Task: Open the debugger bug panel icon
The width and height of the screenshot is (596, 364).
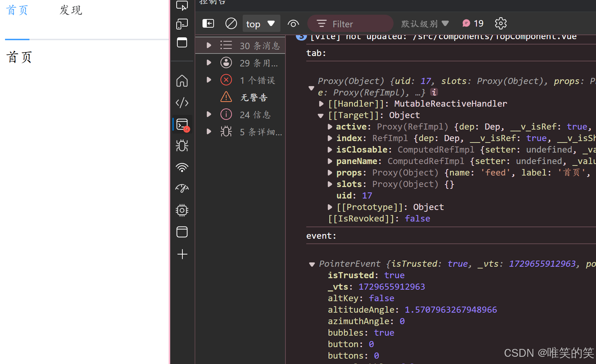Action: click(182, 146)
